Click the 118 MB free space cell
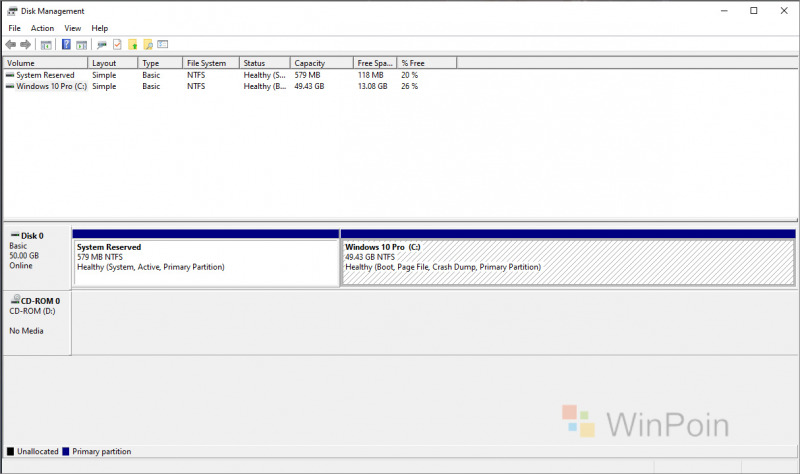Image resolution: width=800 pixels, height=474 pixels. tap(370, 75)
